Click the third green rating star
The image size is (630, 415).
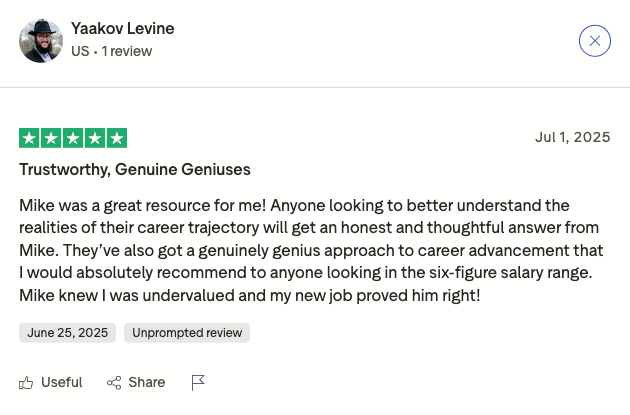pos(73,138)
